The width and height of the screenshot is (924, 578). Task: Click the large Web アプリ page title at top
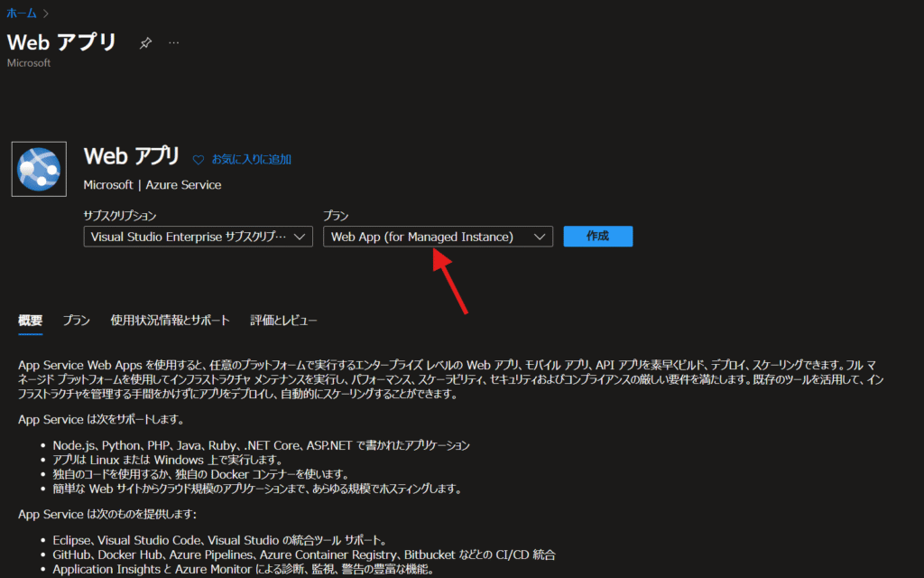[62, 42]
